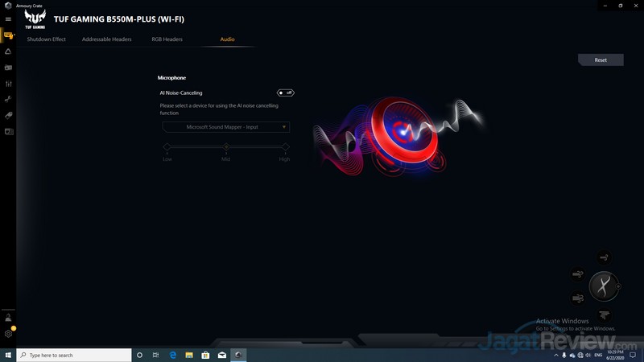Screen dimensions: 644x362
Task: Click the Armoury Crate logo in the title bar
Action: 8,6
